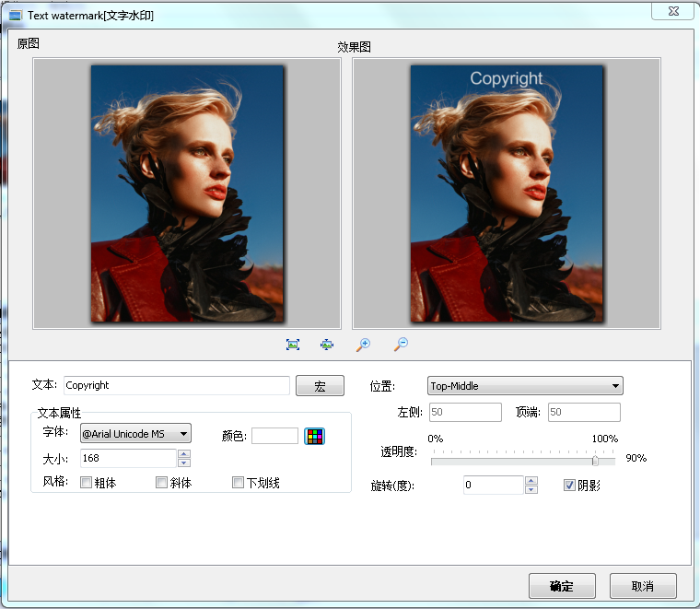Cancel with the 取消 button
Viewport: 700px width, 609px height.
643,586
